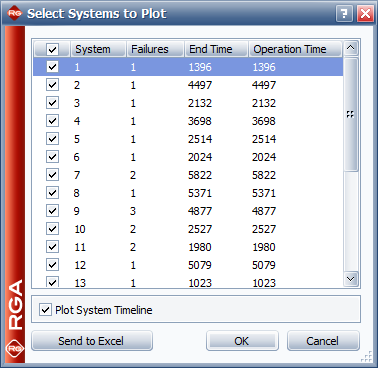The image size is (378, 368).
Task: Click the scroll down arrow
Action: pos(350,279)
